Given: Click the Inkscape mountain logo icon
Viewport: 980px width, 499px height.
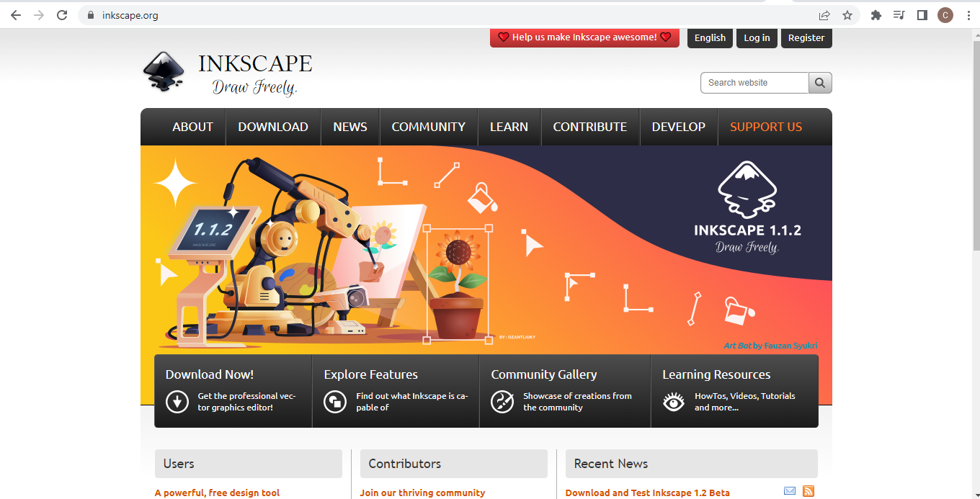Looking at the screenshot, I should coord(164,73).
